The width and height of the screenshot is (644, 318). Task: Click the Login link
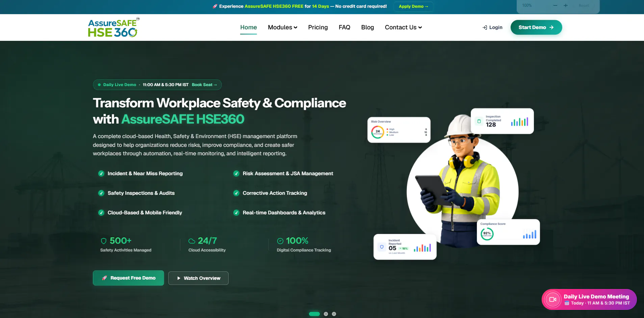[492, 27]
